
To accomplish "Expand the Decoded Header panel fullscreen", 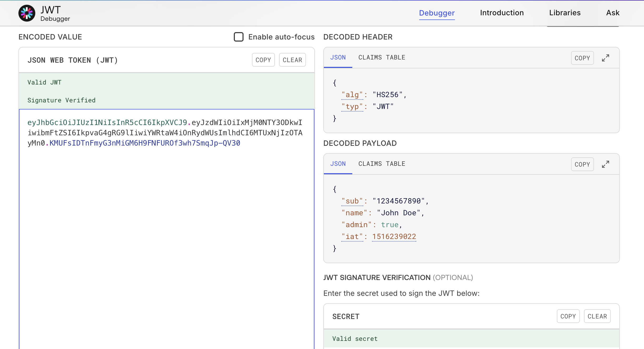I will (x=605, y=58).
